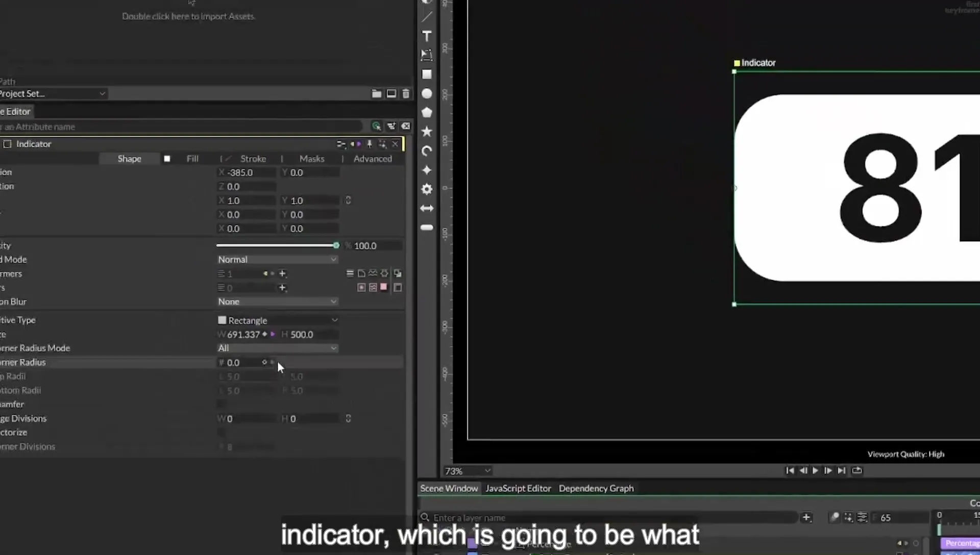Open the viewport zoom 73% dropdown
This screenshot has width=980, height=555.
pos(467,471)
